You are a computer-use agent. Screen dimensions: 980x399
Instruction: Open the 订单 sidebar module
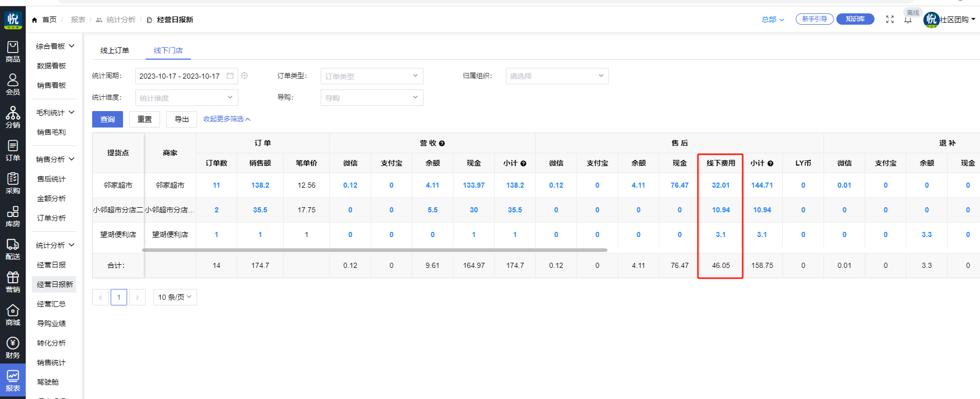pos(13,151)
